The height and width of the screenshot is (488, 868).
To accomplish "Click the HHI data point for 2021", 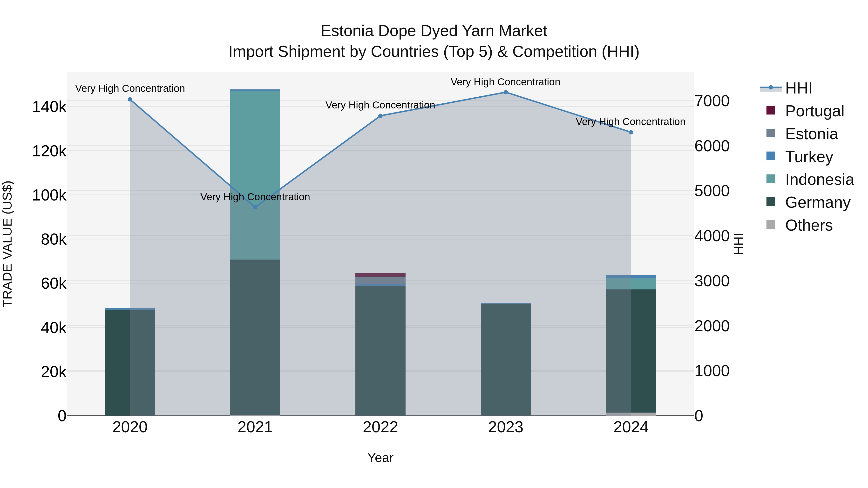I will coord(255,207).
